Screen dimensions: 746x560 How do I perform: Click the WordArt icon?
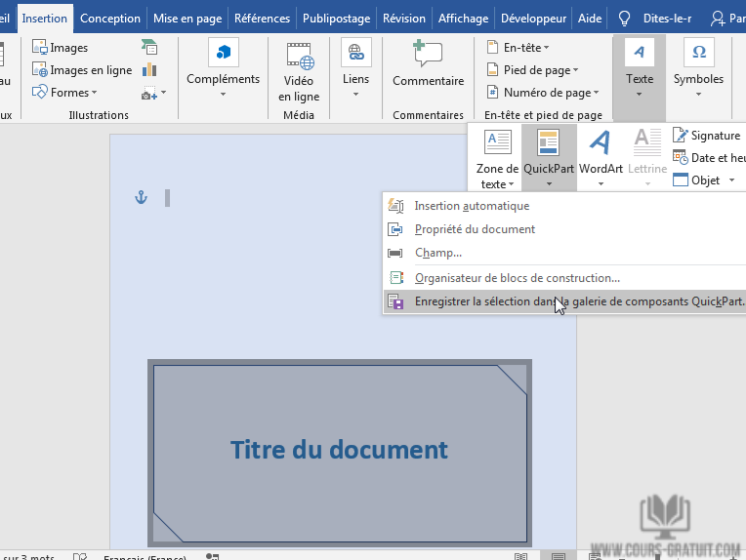coord(601,142)
